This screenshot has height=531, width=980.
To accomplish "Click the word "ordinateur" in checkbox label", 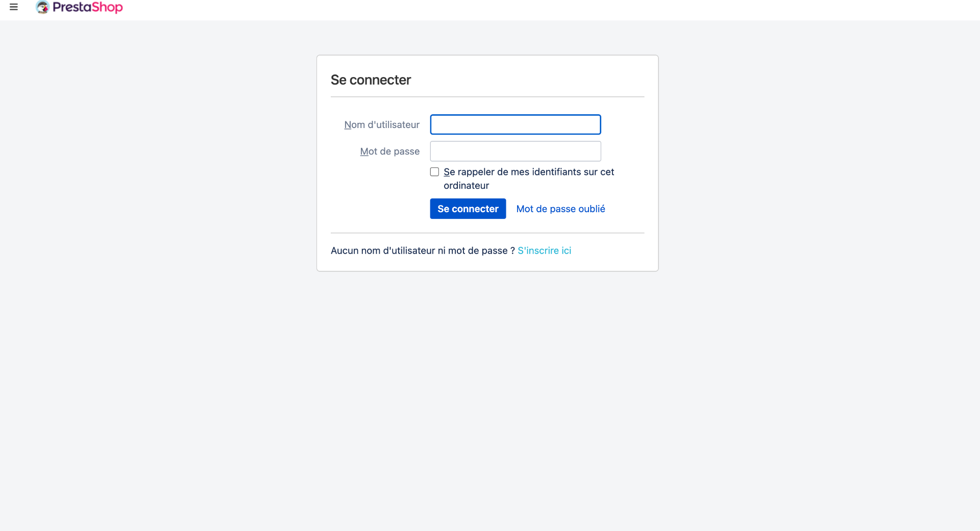I will point(466,186).
